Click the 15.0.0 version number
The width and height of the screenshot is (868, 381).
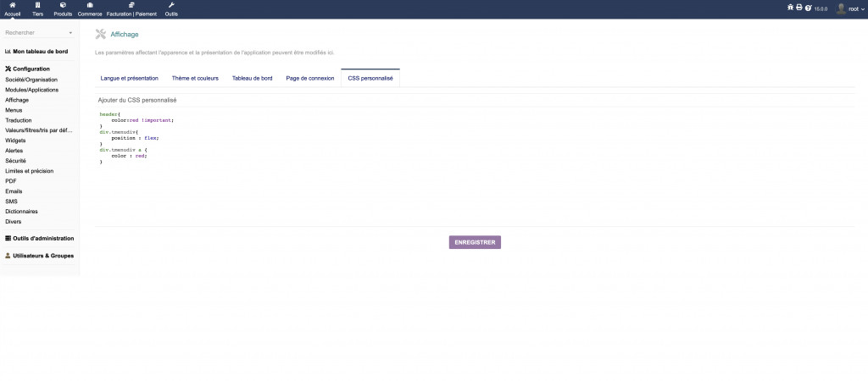[821, 8]
